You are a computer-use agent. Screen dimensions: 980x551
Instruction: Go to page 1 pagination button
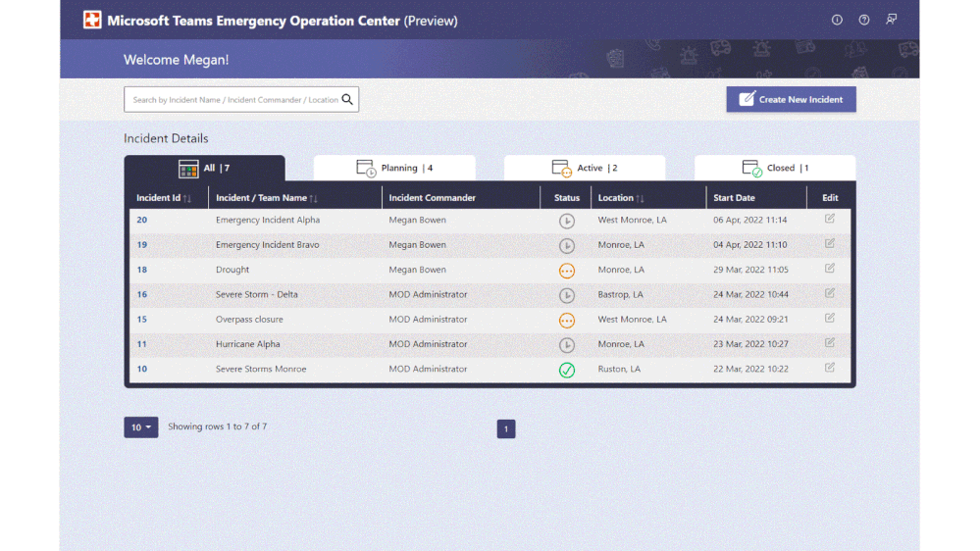(506, 428)
